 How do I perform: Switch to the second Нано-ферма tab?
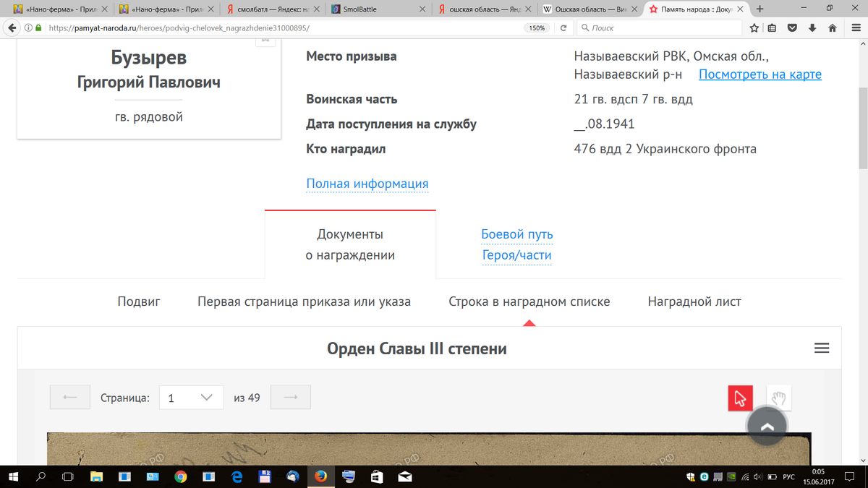[166, 9]
